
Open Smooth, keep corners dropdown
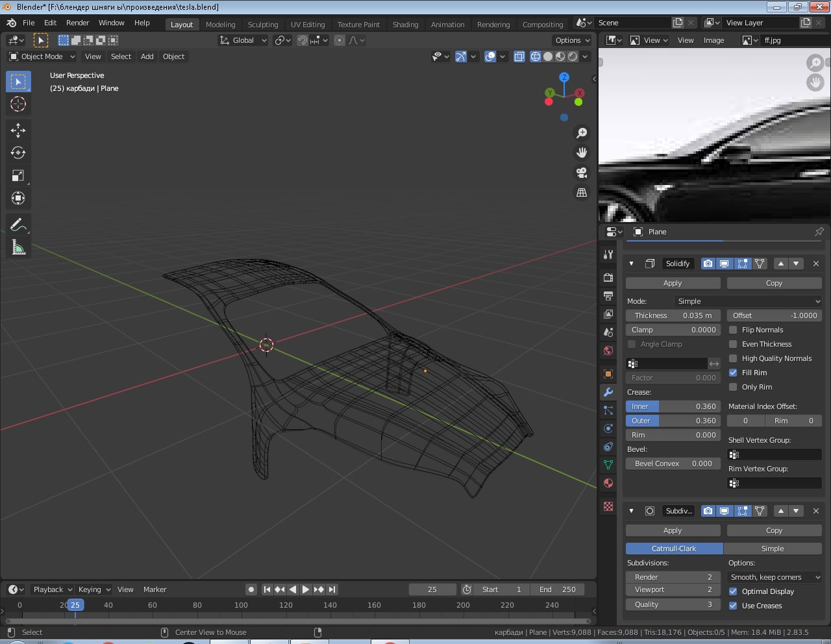pos(775,577)
